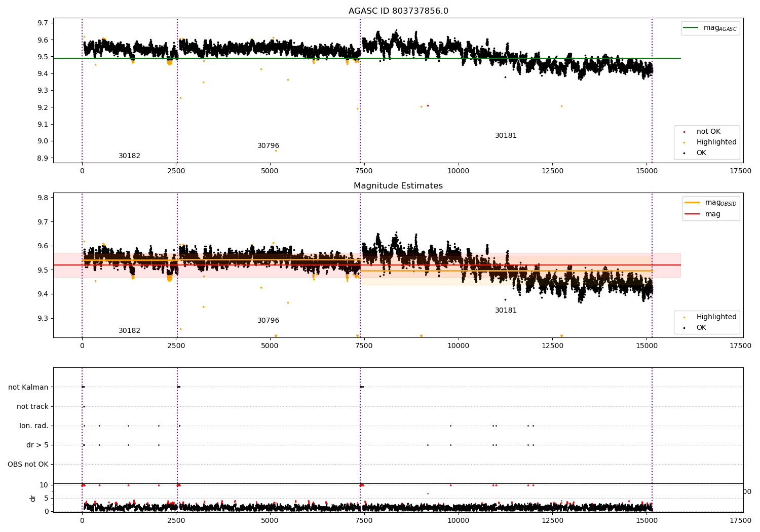The height and width of the screenshot is (532, 760).
Task: Click the "dr > 5" row label
Action: 37,445
